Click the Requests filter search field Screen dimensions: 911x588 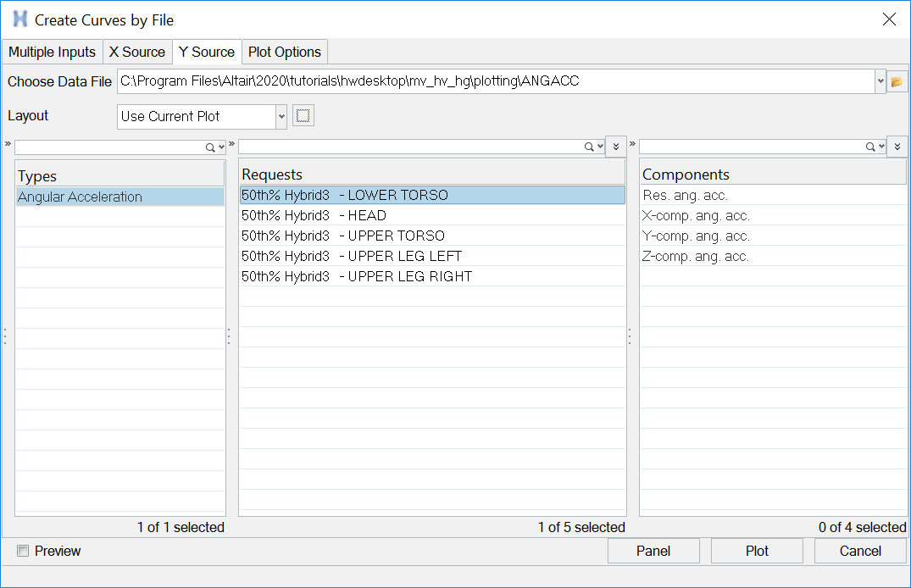pos(411,147)
